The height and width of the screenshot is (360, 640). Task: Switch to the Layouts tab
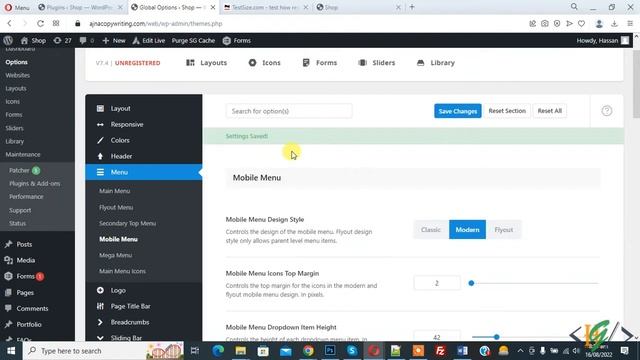(207, 62)
